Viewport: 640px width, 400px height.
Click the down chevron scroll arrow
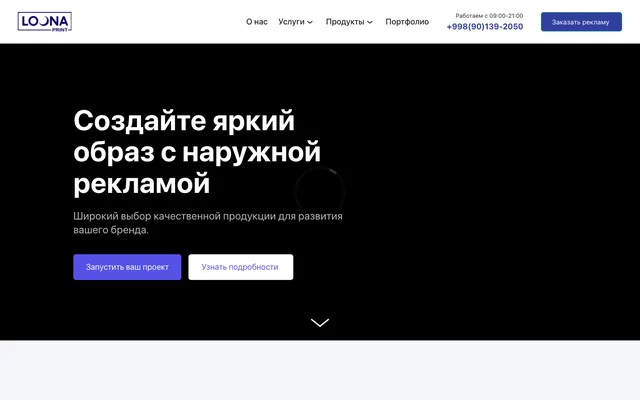point(320,323)
